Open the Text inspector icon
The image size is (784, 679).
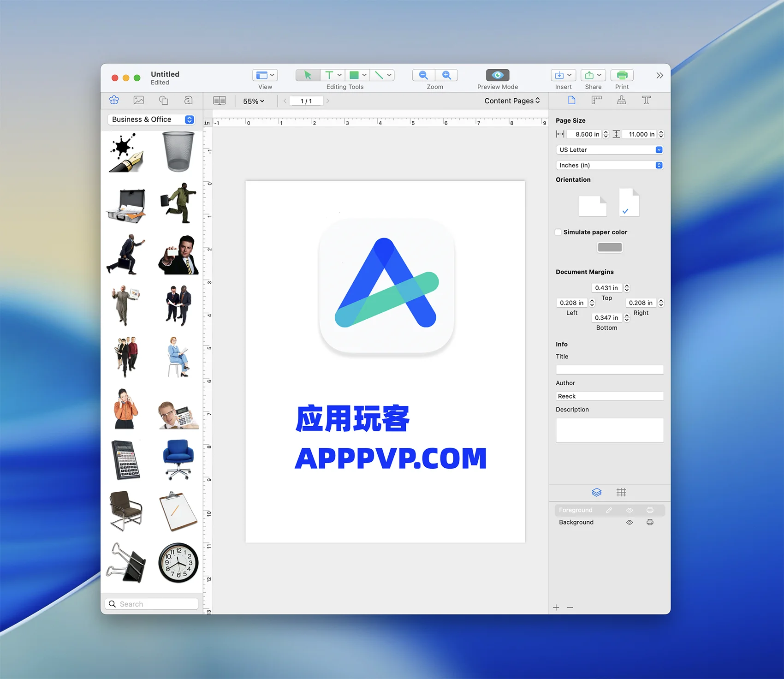coord(646,100)
